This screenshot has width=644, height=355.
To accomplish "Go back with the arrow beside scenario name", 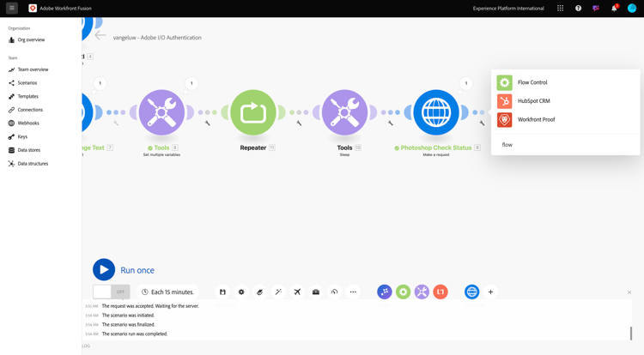I will click(x=100, y=36).
